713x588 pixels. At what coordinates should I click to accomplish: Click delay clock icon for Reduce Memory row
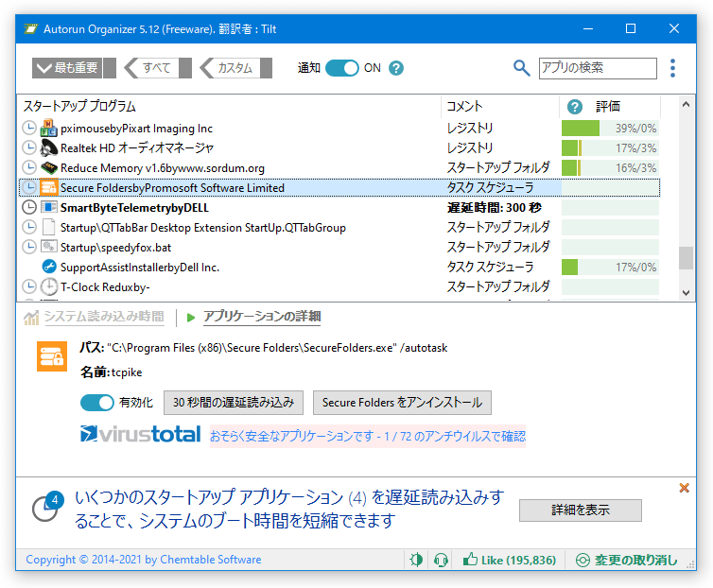click(29, 168)
